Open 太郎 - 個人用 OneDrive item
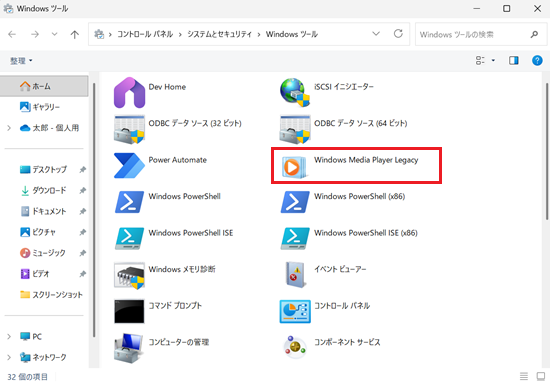 pyautogui.click(x=49, y=128)
